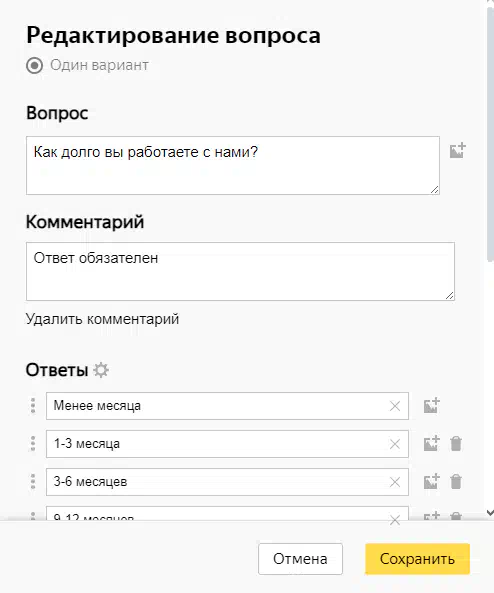Click the 'Вопрос' section label
This screenshot has height=593, width=494.
pyautogui.click(x=57, y=113)
